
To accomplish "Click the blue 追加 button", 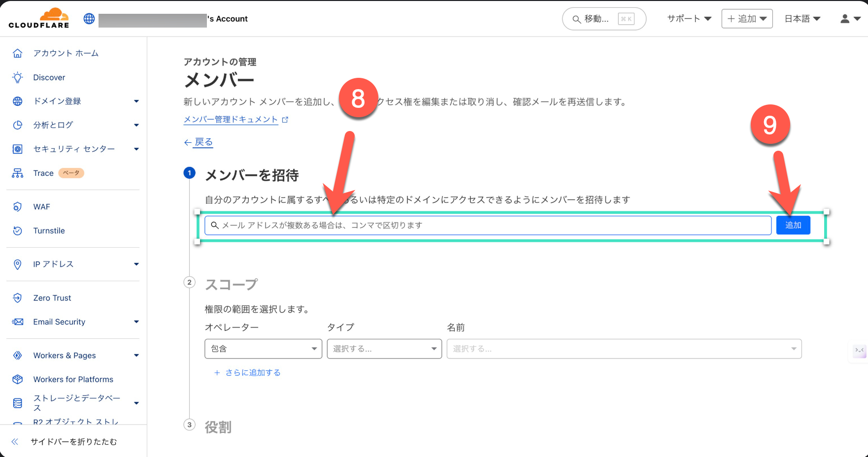I will (x=793, y=225).
